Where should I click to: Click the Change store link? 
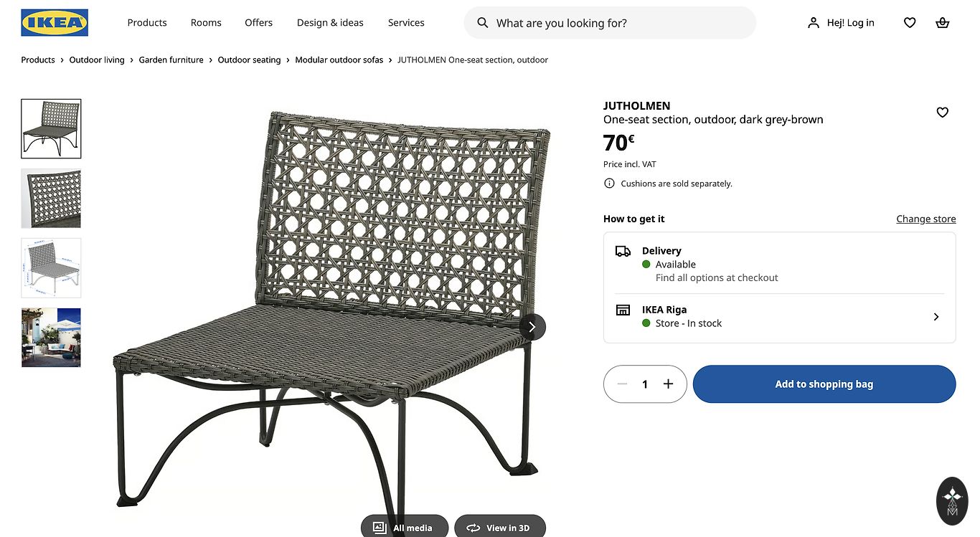pyautogui.click(x=925, y=219)
